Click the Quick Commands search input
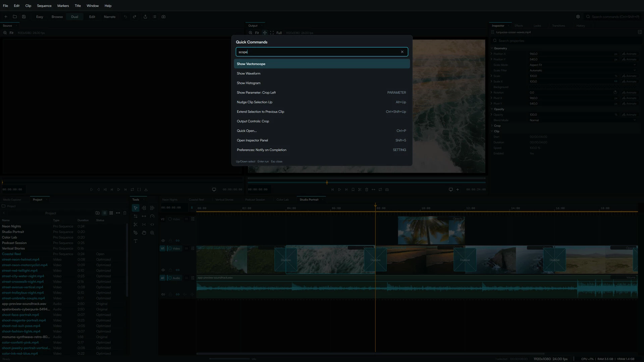 [318, 52]
